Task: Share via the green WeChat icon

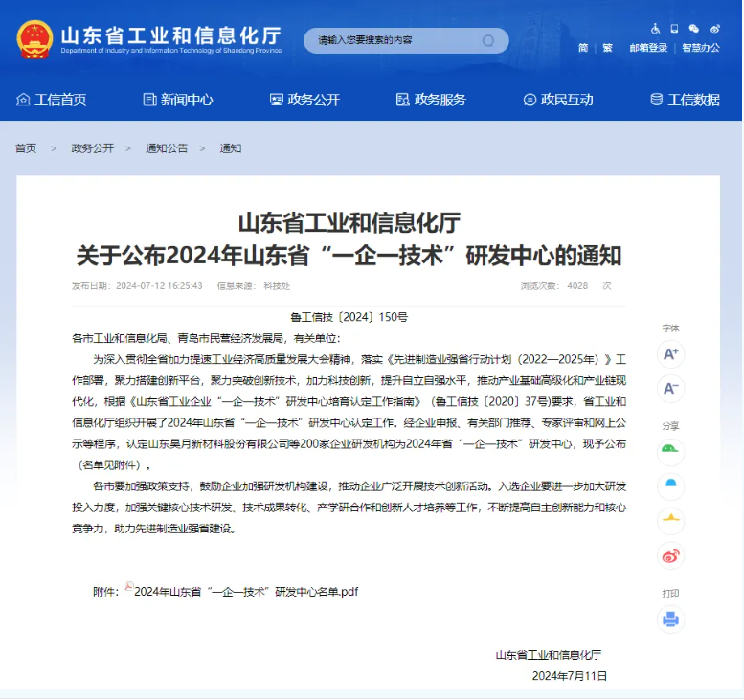Action: pos(670,452)
